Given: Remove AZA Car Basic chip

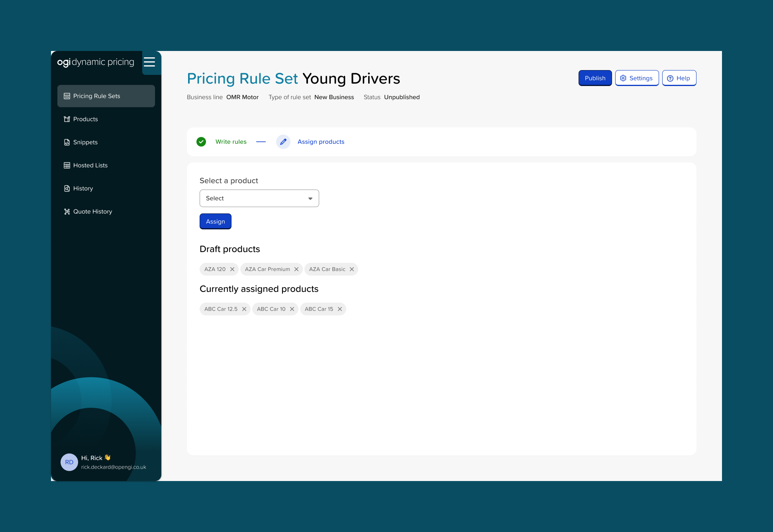Looking at the screenshot, I should (352, 269).
